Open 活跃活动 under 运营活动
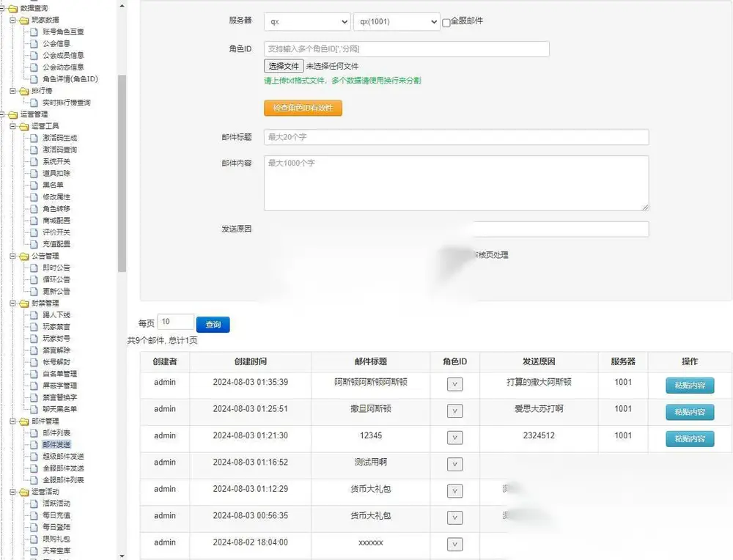 coord(56,504)
